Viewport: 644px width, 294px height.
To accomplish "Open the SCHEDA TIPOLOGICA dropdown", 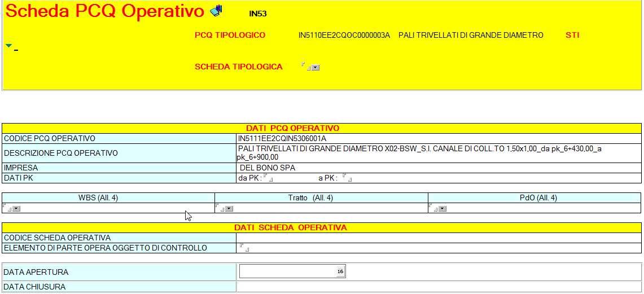I will (x=316, y=68).
